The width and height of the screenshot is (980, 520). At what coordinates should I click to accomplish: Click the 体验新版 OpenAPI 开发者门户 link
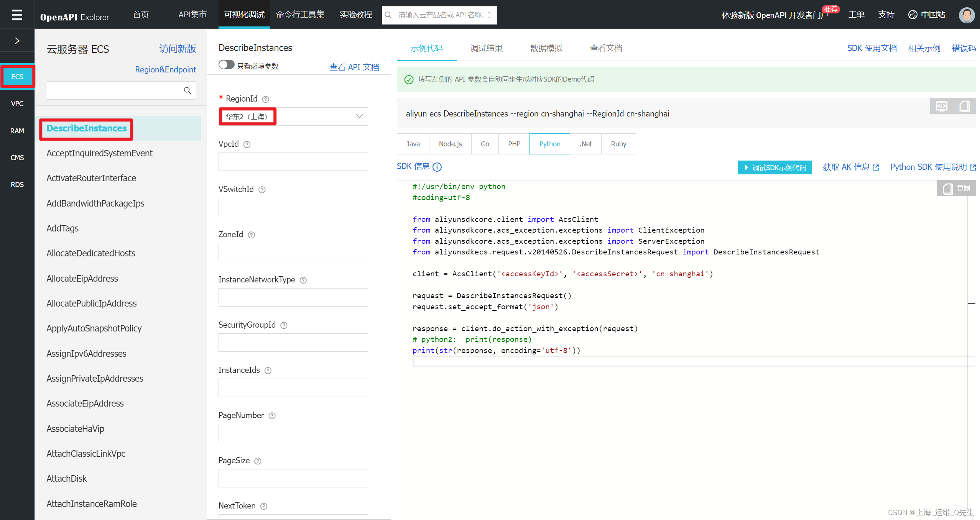pyautogui.click(x=775, y=15)
